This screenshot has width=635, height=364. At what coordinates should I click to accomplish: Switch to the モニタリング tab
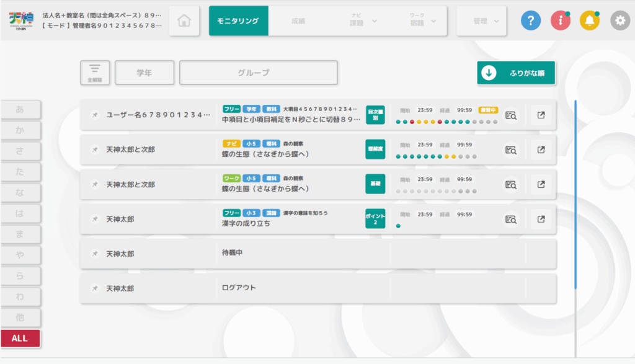tap(238, 21)
